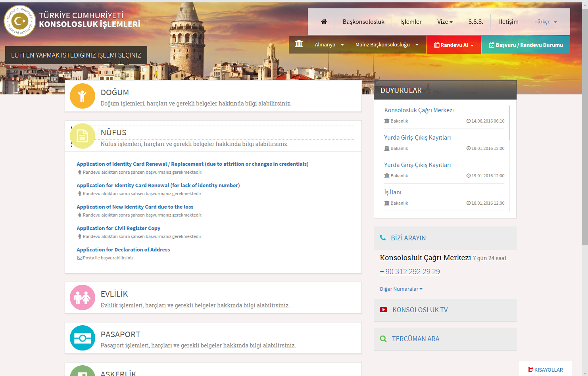Viewport: 588px width, 376px height.
Task: Open the S.S.S. menu item
Action: (x=475, y=22)
